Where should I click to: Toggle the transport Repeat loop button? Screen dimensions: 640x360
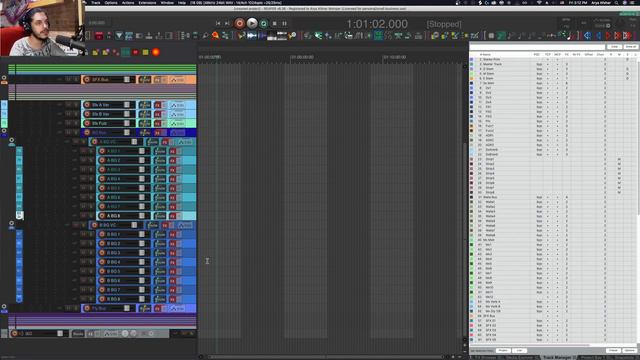click(264, 24)
